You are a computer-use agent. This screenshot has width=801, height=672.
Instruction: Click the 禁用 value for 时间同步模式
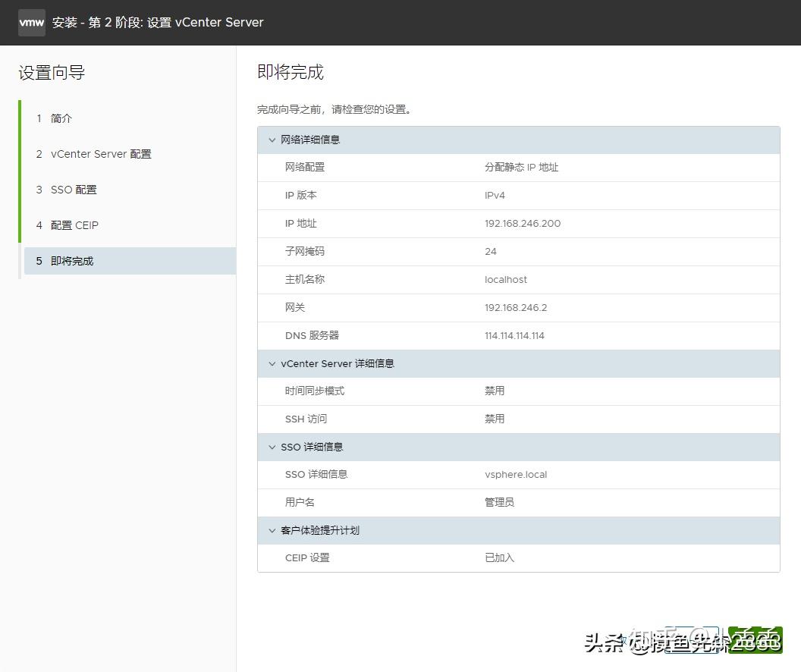(495, 391)
